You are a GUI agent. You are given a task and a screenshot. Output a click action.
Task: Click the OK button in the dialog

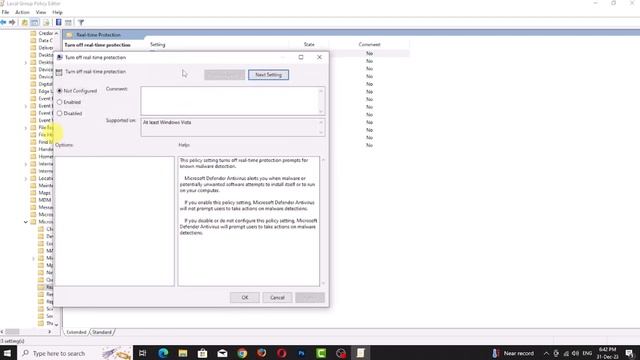point(244,298)
